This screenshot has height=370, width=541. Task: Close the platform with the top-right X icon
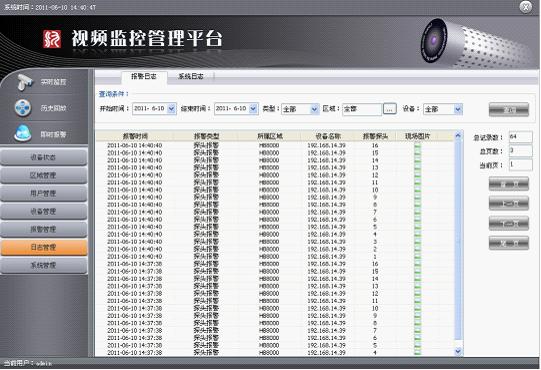pyautogui.click(x=525, y=7)
